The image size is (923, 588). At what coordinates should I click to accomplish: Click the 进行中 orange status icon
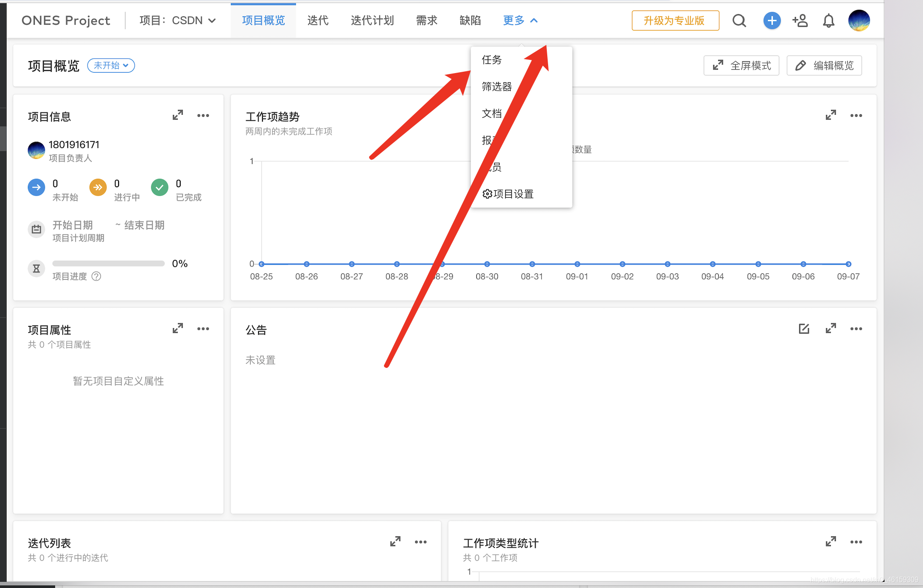click(x=98, y=188)
